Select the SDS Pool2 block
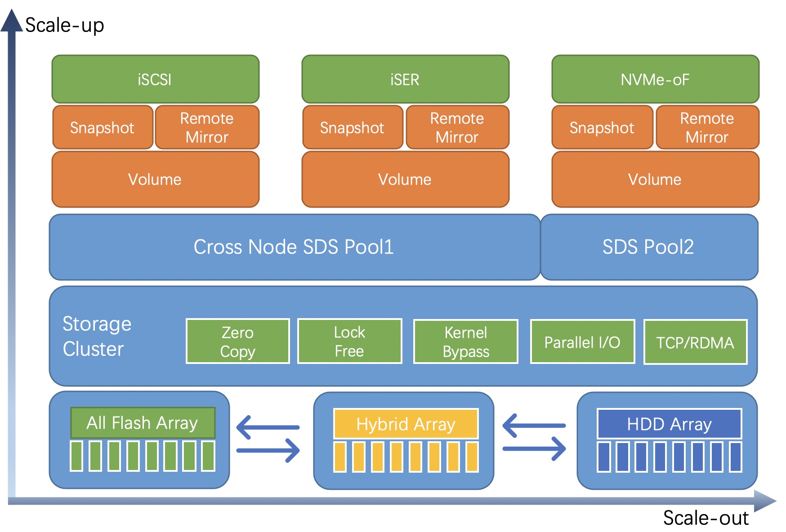Image resolution: width=786 pixels, height=532 pixels. pyautogui.click(x=649, y=247)
